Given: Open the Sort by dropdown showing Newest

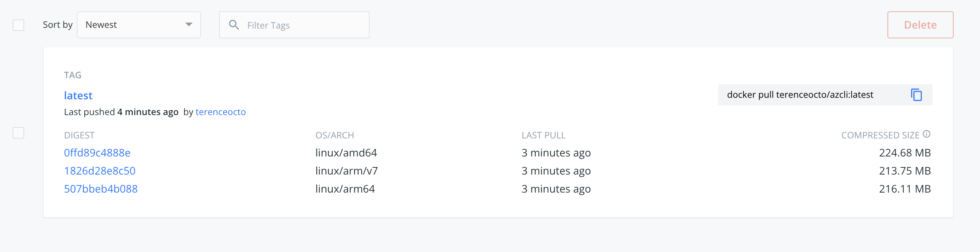Looking at the screenshot, I should pyautogui.click(x=138, y=25).
